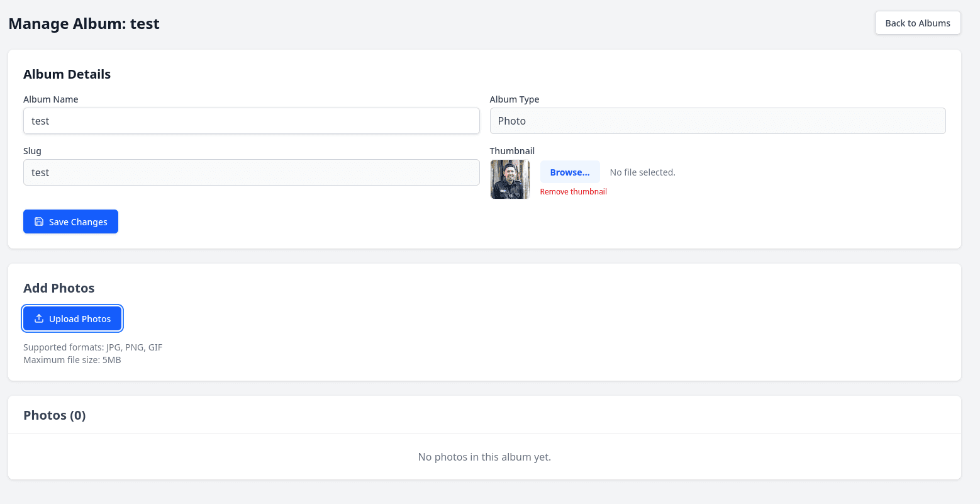The image size is (980, 504).
Task: Click the supported formats hint text
Action: pyautogui.click(x=93, y=347)
